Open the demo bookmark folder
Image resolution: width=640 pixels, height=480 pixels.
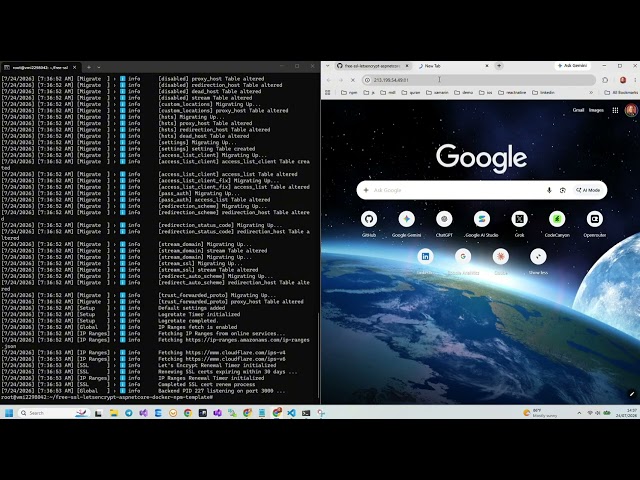click(x=463, y=93)
